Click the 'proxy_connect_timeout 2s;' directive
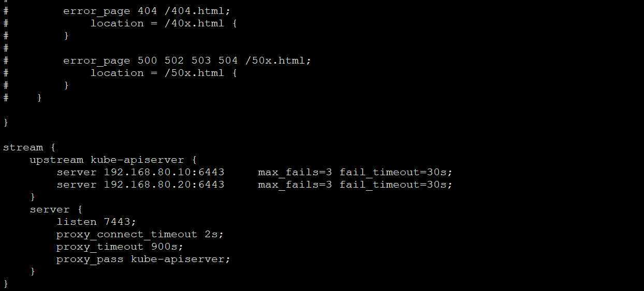 [x=140, y=234]
